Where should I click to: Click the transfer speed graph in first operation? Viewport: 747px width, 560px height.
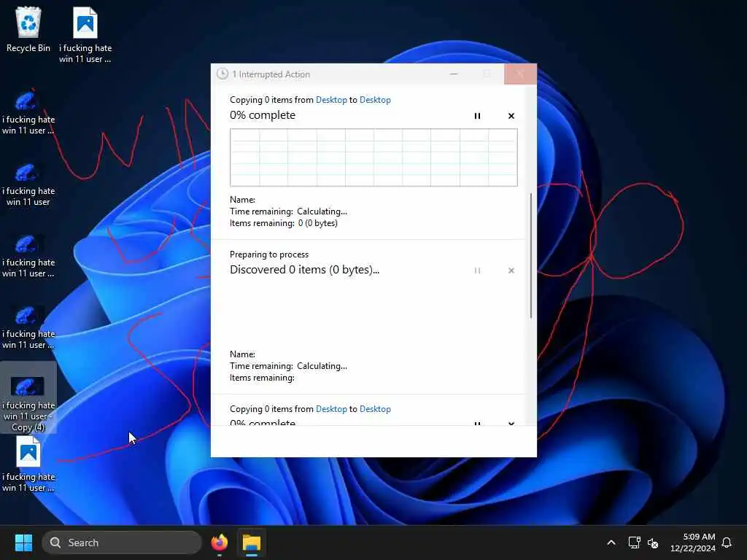point(373,157)
